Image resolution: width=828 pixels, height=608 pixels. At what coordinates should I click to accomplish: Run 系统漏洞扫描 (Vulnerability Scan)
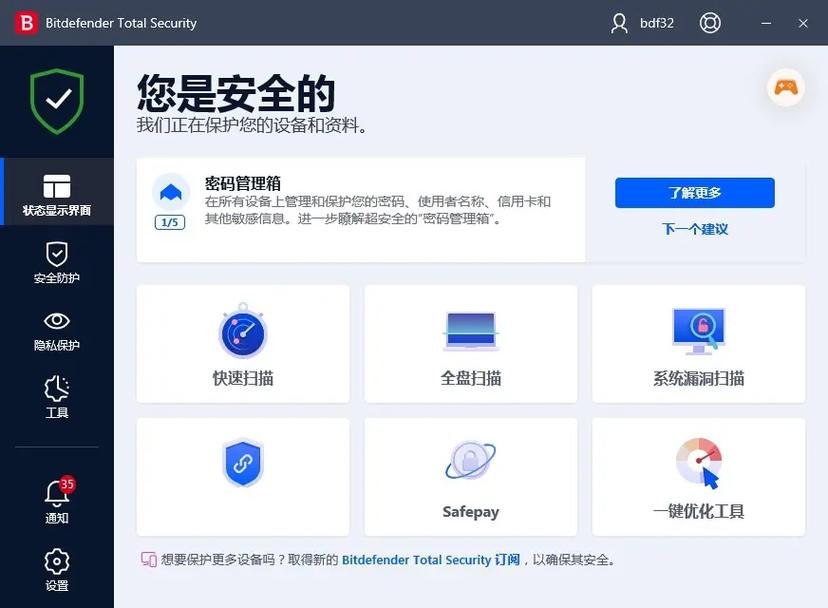coord(697,343)
